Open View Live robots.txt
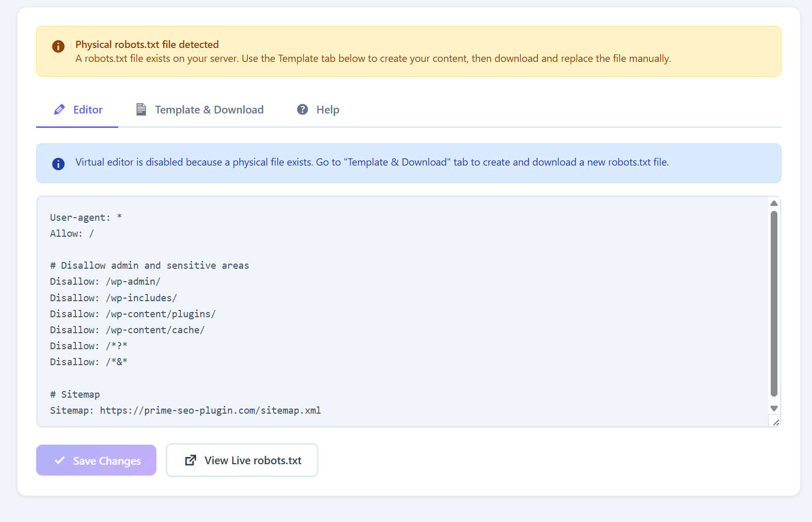The image size is (812, 522). [242, 460]
